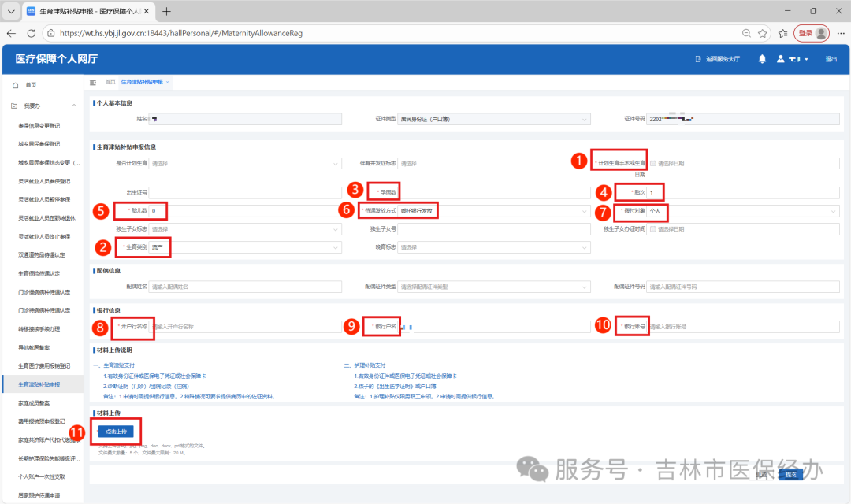Click the browser URL address bar
851x504 pixels.
point(399,33)
